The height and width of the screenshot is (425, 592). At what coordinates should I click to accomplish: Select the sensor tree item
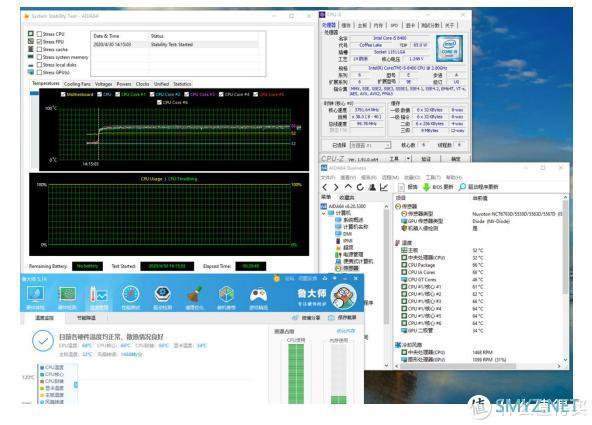click(x=347, y=268)
